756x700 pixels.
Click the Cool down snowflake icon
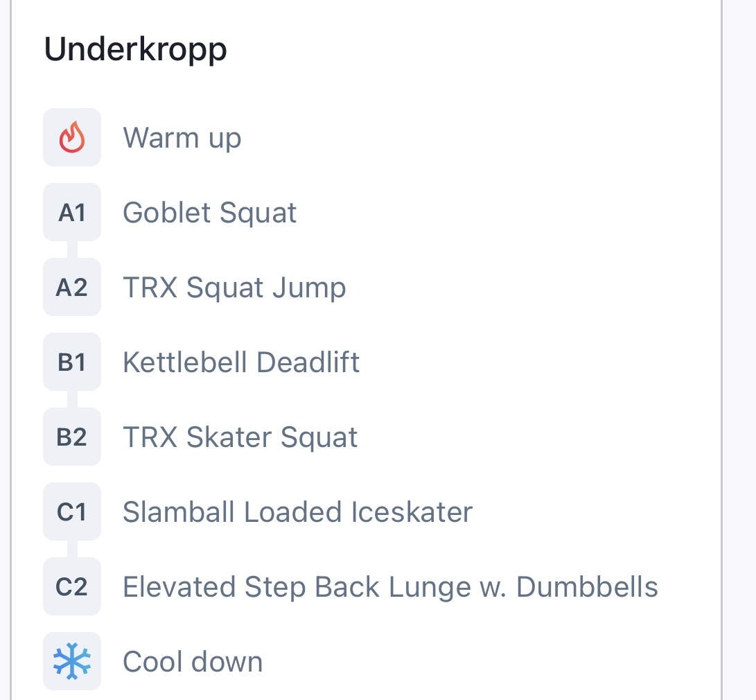coord(72,661)
